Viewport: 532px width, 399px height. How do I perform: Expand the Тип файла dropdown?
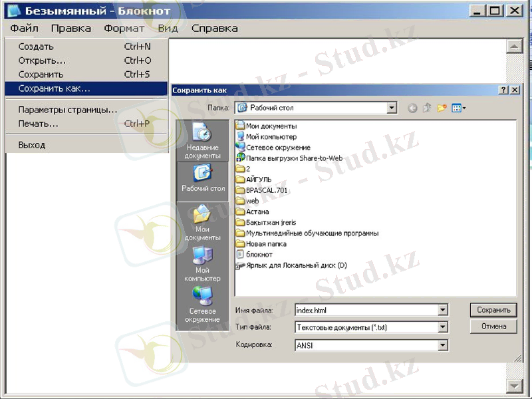pyautogui.click(x=443, y=327)
